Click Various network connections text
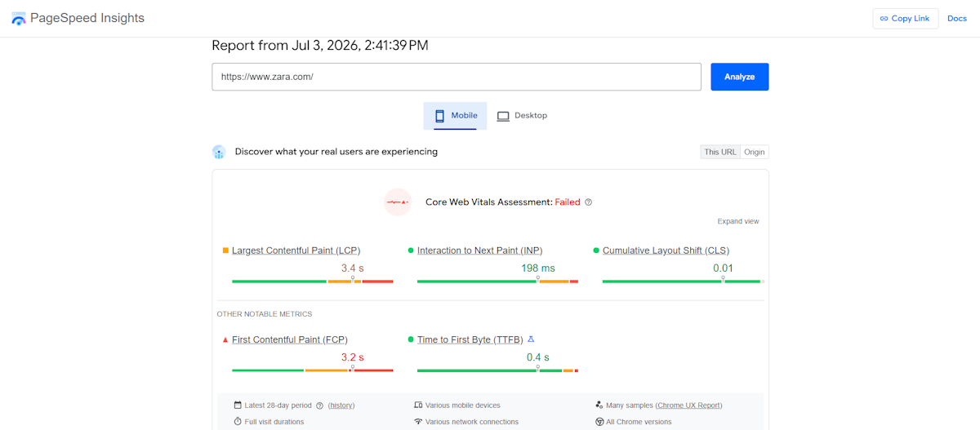This screenshot has width=980, height=430. 472,422
